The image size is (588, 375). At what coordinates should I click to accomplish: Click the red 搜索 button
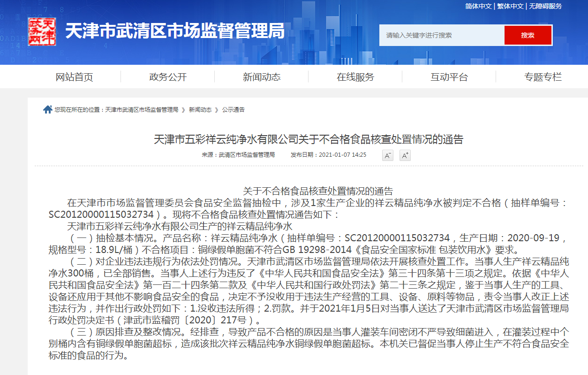[x=528, y=35]
